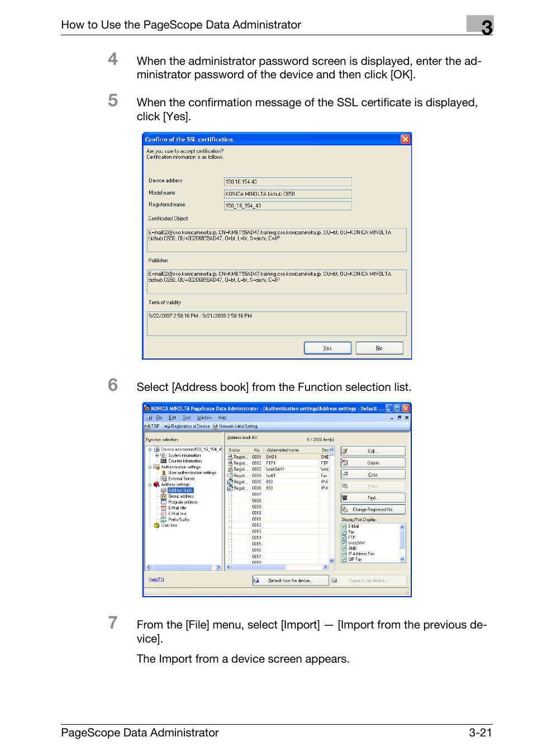This screenshot has height=756, width=533.
Task: Select the System information tree icon
Action: coord(164,455)
